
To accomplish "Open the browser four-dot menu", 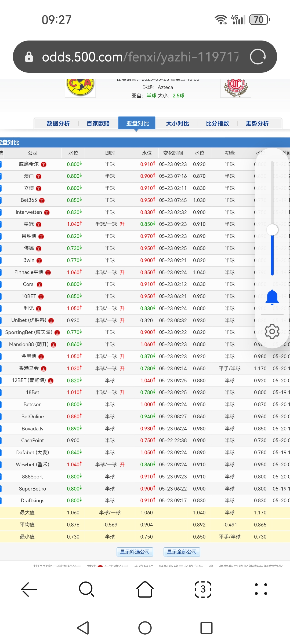I will pos(261,590).
